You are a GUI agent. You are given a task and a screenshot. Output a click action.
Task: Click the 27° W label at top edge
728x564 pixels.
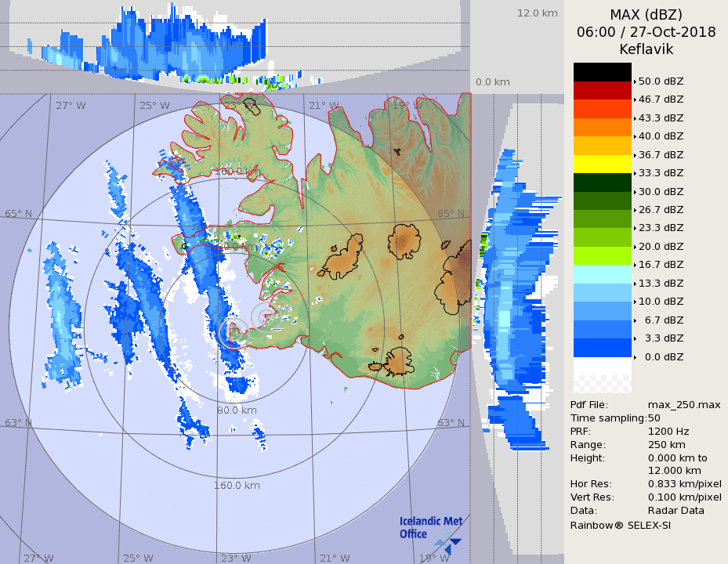click(x=71, y=106)
